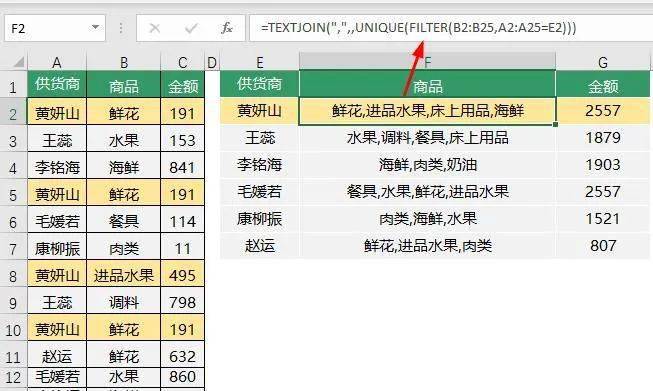This screenshot has height=391, width=653.
Task: Select cell F5 餐具,水果,鲜花,进品水果
Action: click(x=428, y=192)
